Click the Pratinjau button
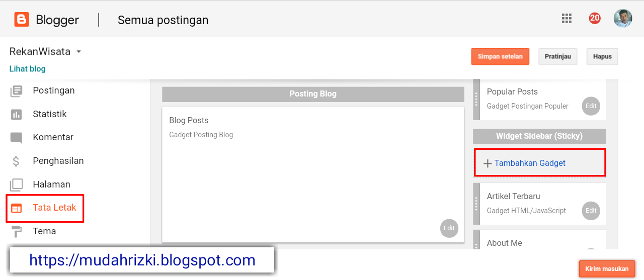The height and width of the screenshot is (280, 644). point(557,57)
